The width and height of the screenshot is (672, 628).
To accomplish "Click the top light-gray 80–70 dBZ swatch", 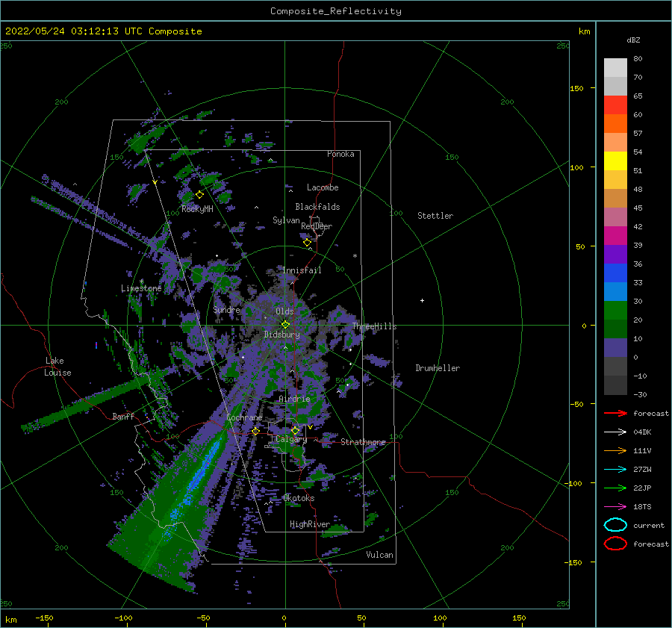I will pyautogui.click(x=615, y=68).
